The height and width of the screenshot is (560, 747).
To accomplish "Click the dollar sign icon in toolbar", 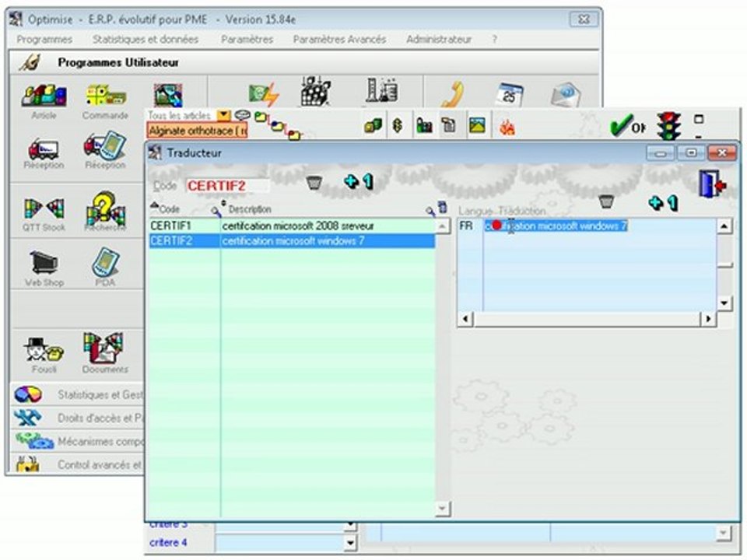I will (x=397, y=126).
